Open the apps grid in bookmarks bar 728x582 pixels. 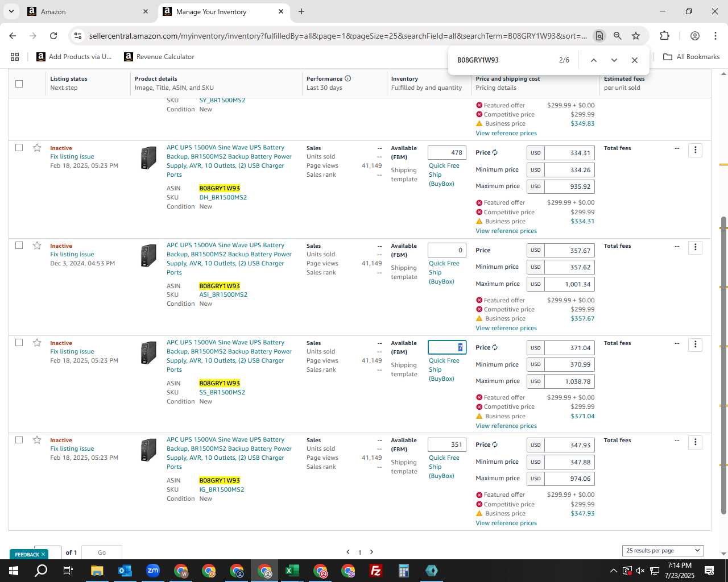point(15,57)
